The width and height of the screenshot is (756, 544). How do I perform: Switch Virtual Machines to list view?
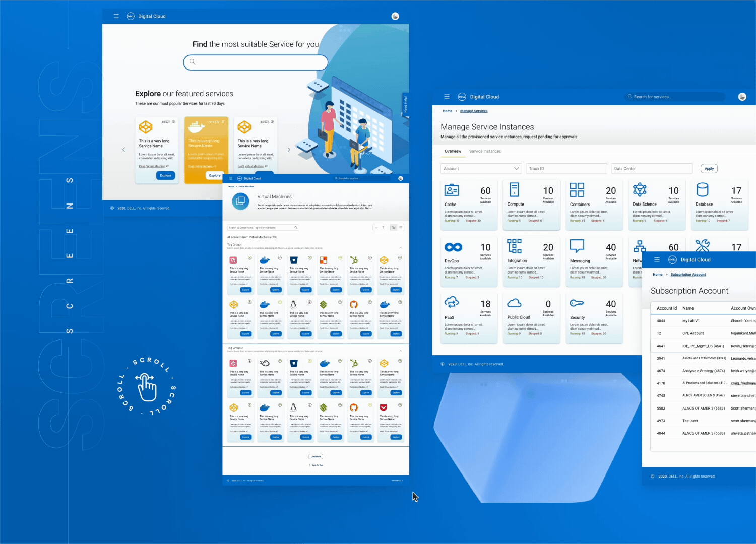(x=401, y=228)
